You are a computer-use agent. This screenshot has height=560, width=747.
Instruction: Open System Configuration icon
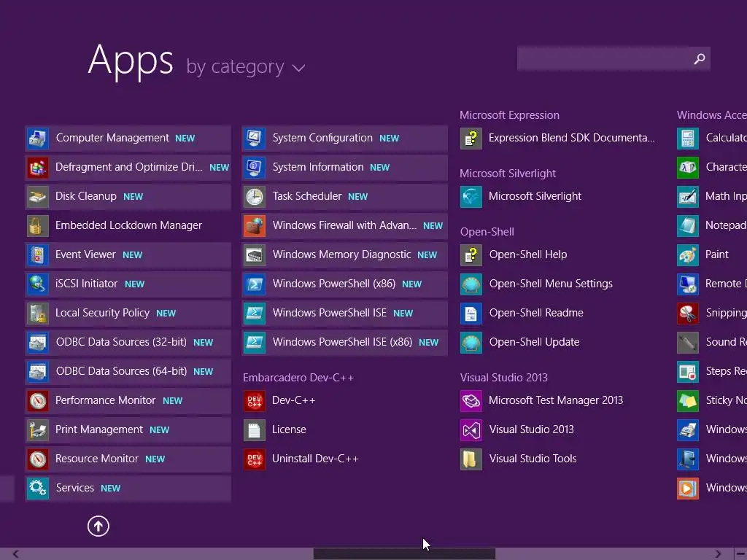[x=255, y=138]
